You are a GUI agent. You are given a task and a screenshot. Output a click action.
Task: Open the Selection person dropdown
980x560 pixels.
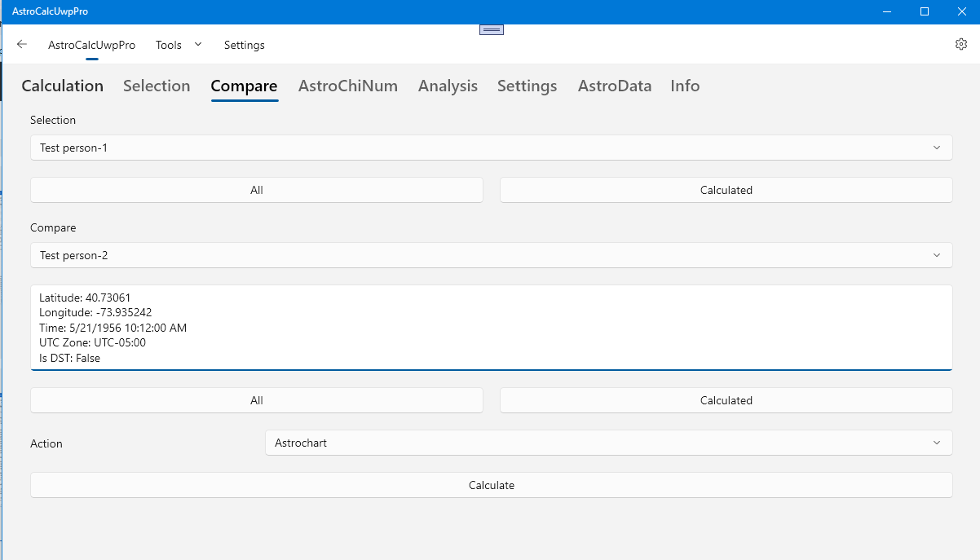point(491,148)
